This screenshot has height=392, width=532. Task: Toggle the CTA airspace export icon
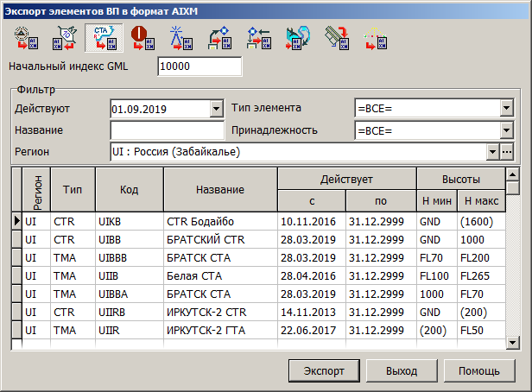(103, 39)
